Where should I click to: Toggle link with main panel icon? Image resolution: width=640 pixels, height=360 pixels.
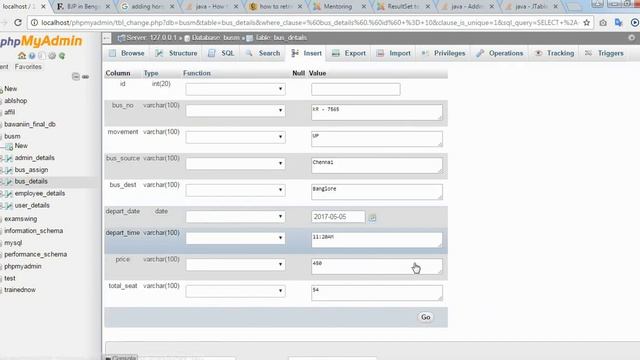pos(85,77)
